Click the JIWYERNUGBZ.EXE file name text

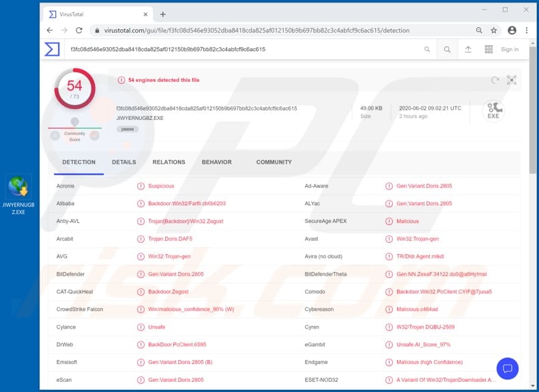[x=140, y=118]
